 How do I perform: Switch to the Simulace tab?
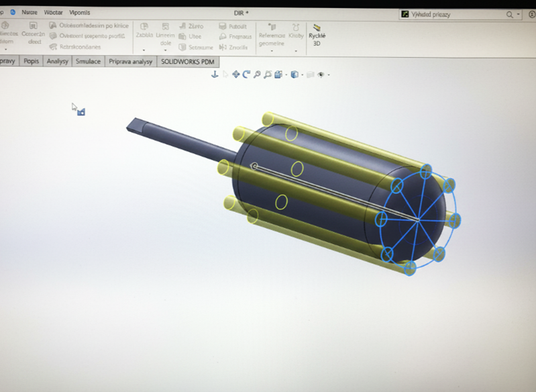point(88,61)
